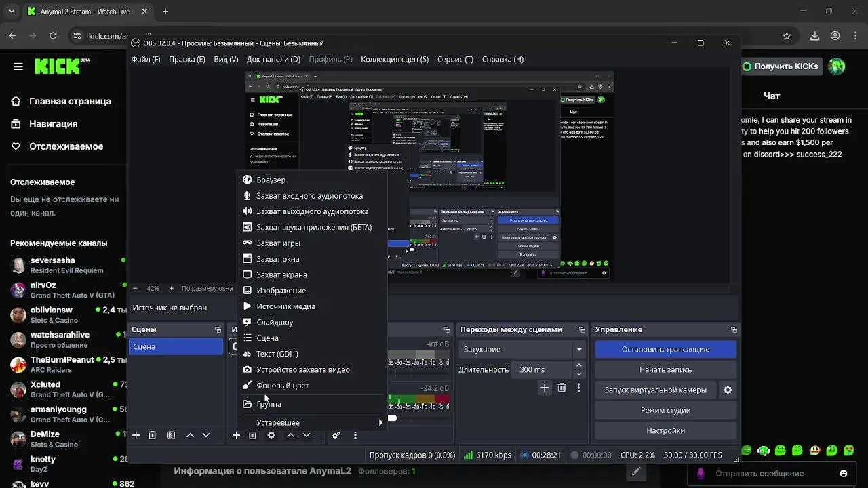Open По размеру окна scaling dropdown
This screenshot has height=488, width=868.
pyautogui.click(x=207, y=288)
